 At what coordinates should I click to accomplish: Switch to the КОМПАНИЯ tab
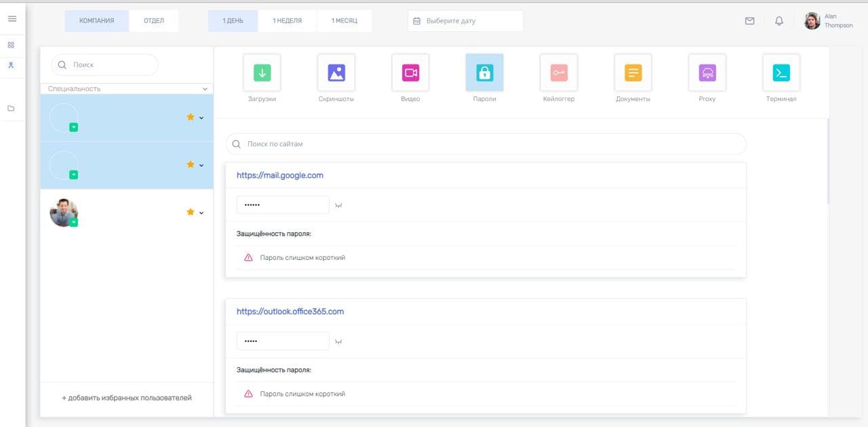[x=96, y=21]
